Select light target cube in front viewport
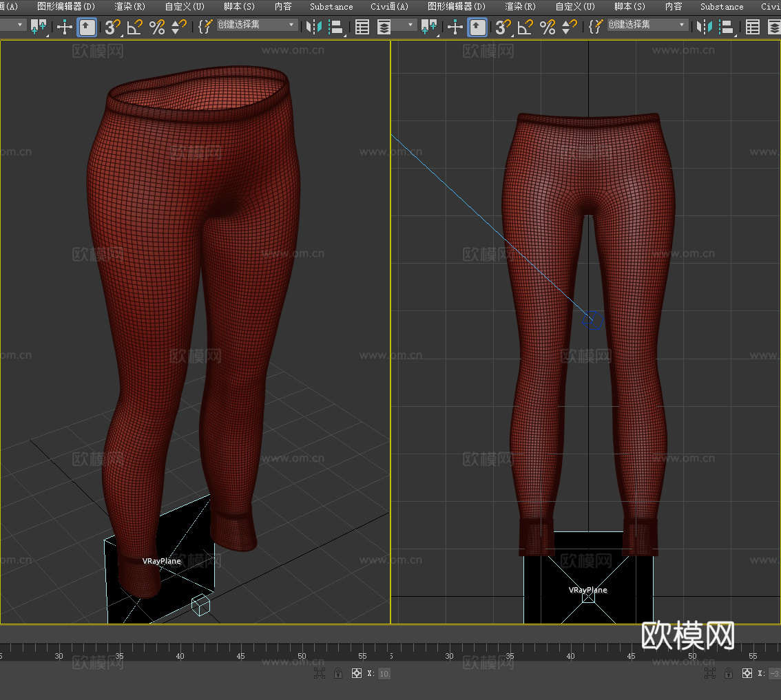Viewport: 781px width, 700px height. [x=593, y=321]
